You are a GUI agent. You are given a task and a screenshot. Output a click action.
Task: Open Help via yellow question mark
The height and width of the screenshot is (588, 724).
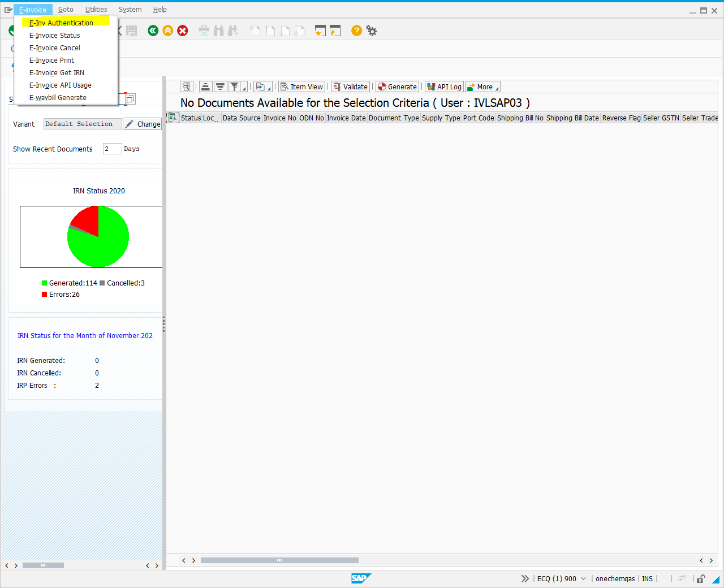356,31
